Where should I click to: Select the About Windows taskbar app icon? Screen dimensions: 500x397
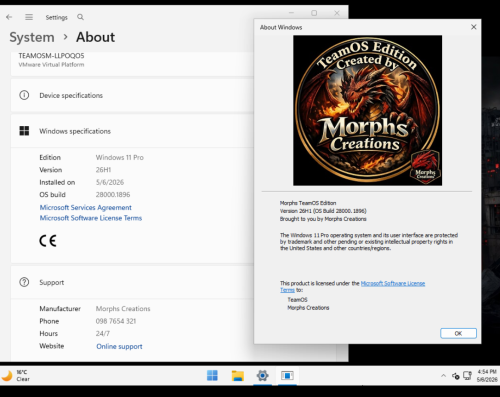(x=287, y=376)
